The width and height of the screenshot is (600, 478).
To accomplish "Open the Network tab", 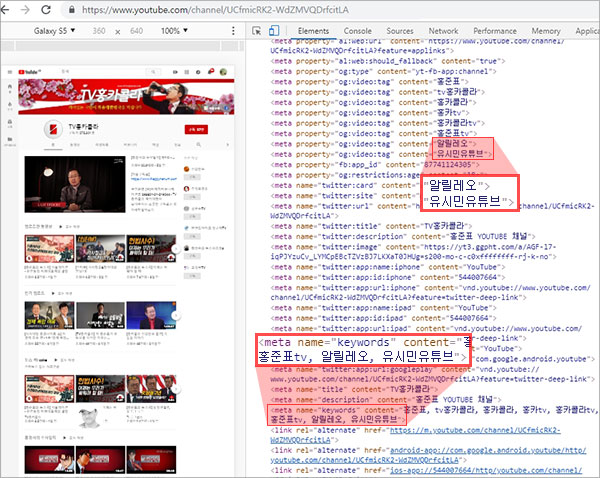I will [x=443, y=31].
